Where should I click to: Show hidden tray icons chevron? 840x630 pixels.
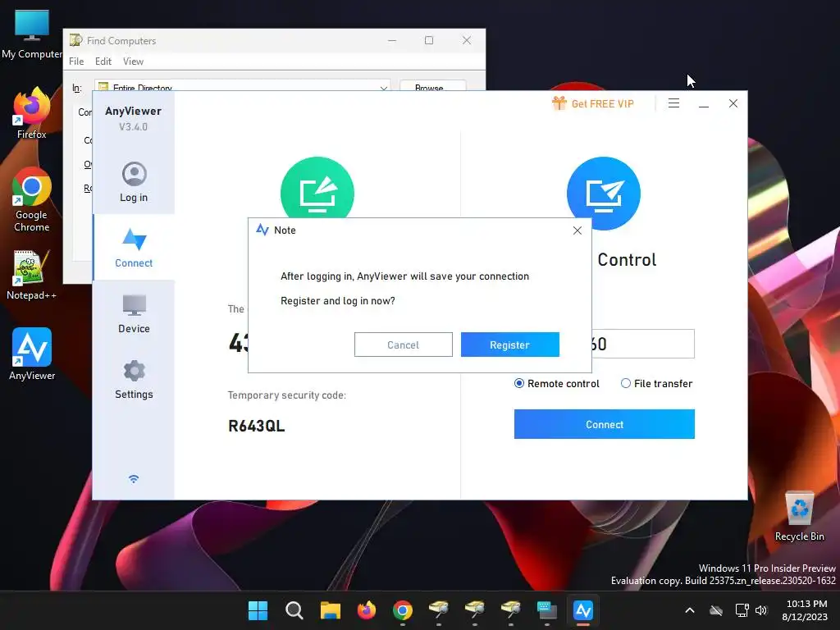690,610
